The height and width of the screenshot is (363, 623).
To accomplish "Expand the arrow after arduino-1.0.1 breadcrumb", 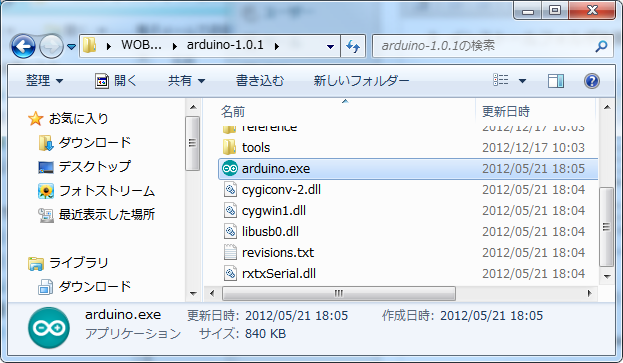I will (x=277, y=46).
